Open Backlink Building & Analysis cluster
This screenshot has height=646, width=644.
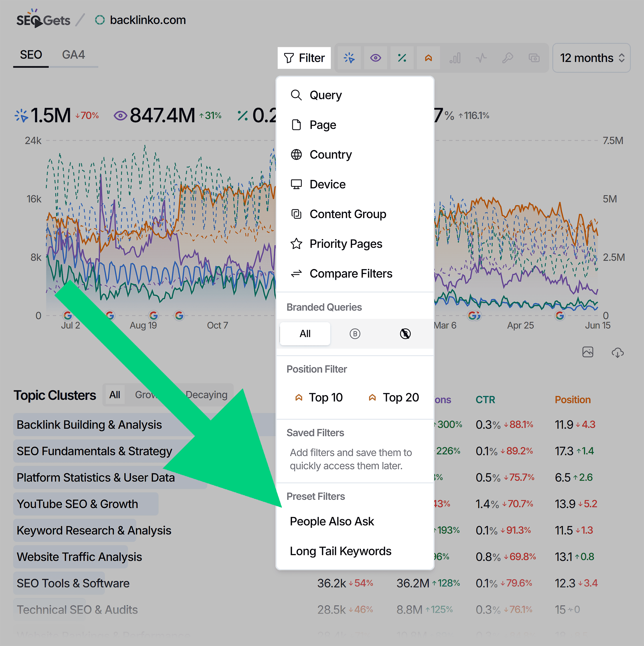click(89, 425)
